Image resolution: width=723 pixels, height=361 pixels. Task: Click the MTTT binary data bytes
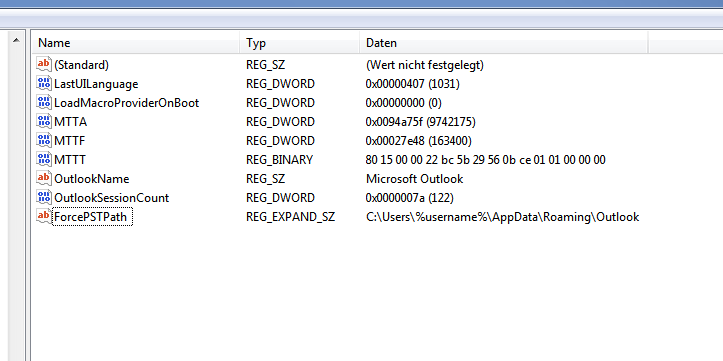click(x=486, y=160)
